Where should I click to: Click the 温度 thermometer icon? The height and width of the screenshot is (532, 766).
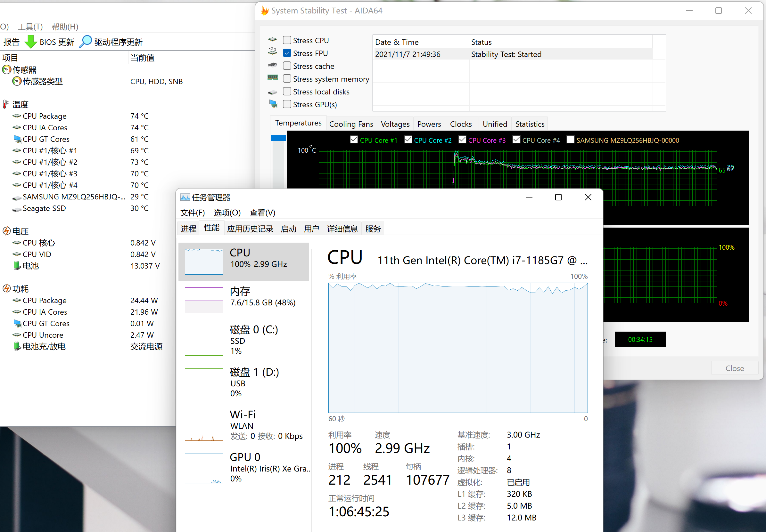5,104
